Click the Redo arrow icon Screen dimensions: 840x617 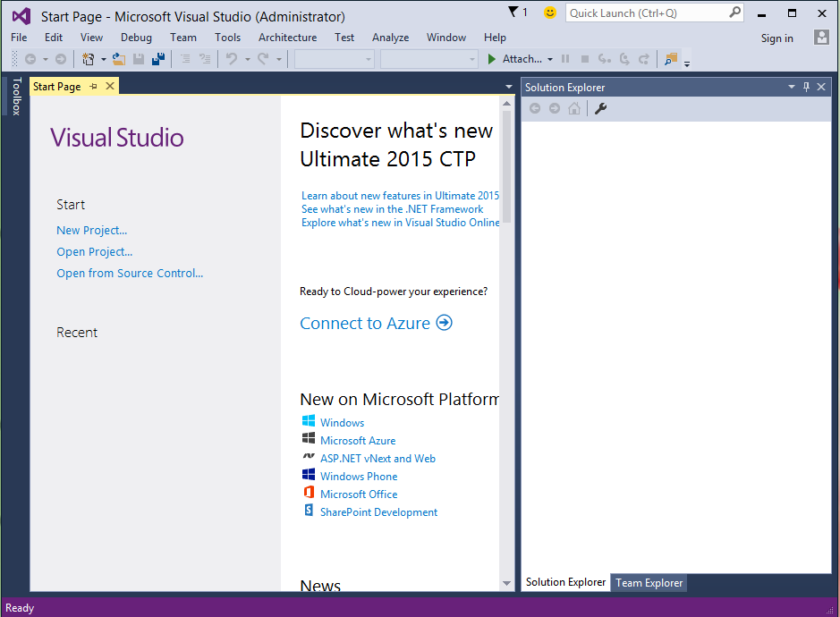(263, 58)
